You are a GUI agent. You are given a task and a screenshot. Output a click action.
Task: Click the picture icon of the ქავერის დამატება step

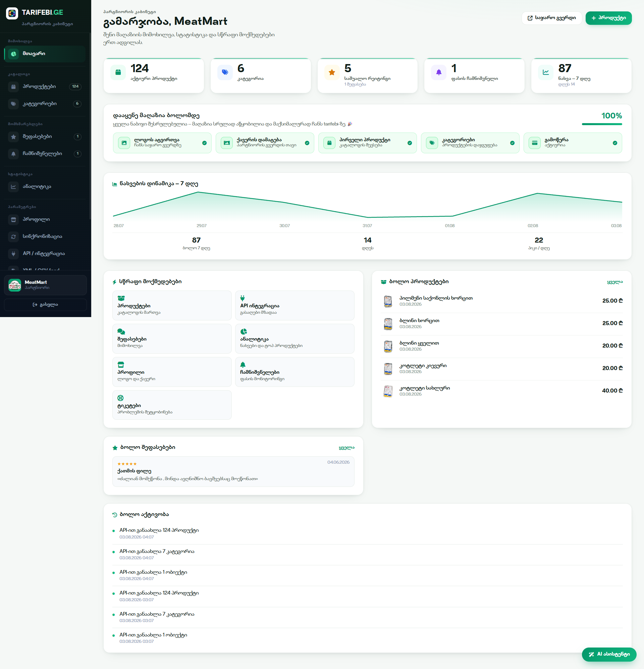coord(227,143)
